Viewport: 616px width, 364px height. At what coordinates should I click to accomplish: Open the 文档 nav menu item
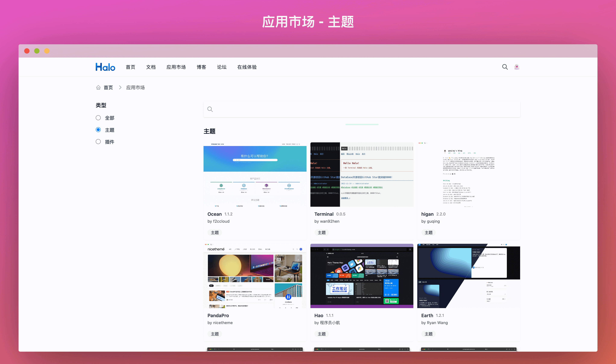point(151,67)
